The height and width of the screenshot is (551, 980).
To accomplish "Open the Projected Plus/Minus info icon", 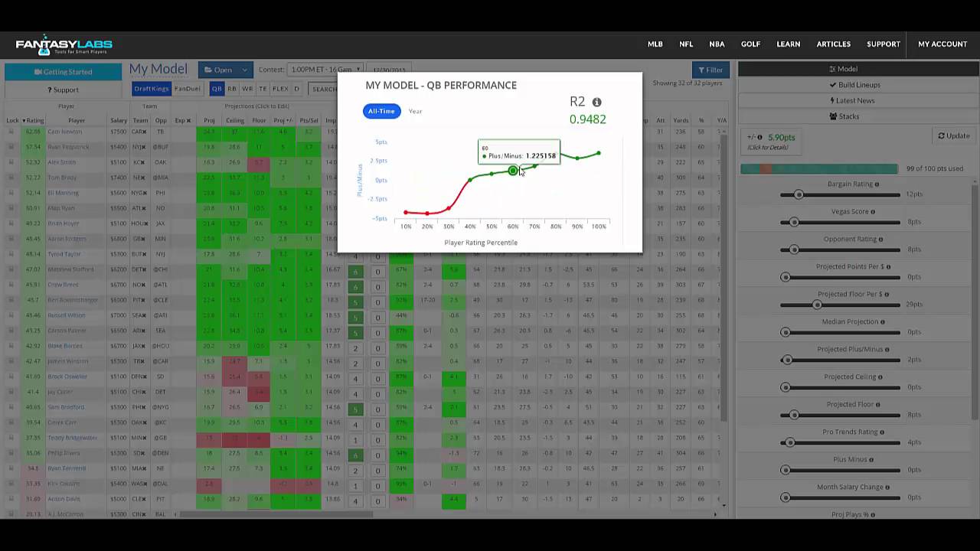I will (887, 350).
